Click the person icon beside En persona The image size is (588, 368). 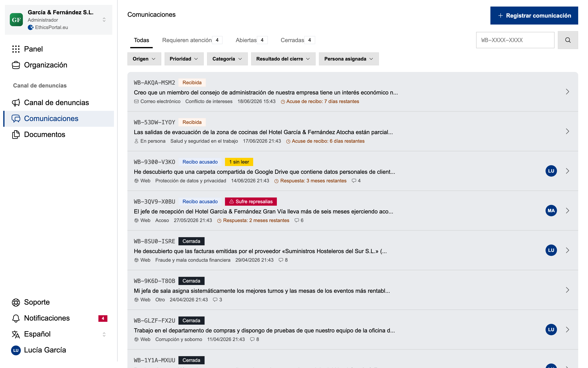pos(136,141)
